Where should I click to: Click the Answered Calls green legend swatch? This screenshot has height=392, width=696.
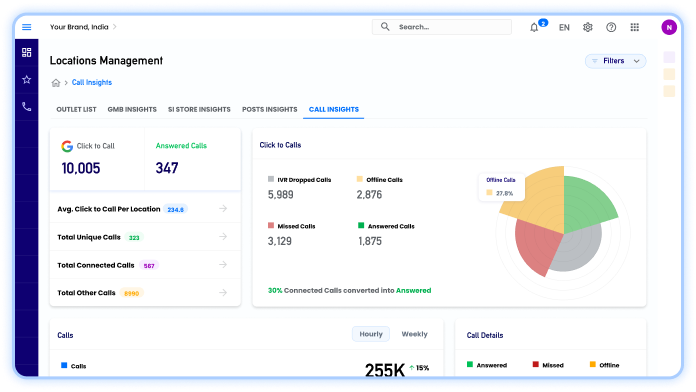(x=361, y=226)
